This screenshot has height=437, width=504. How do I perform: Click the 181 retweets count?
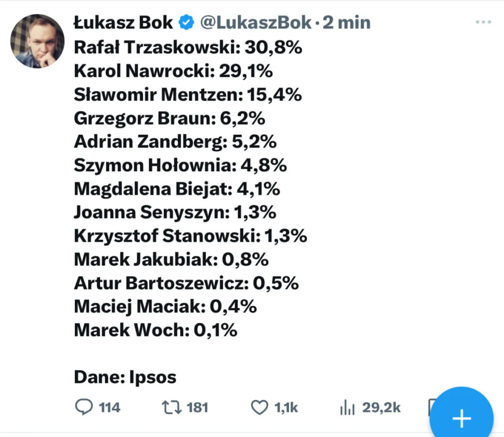[197, 407]
